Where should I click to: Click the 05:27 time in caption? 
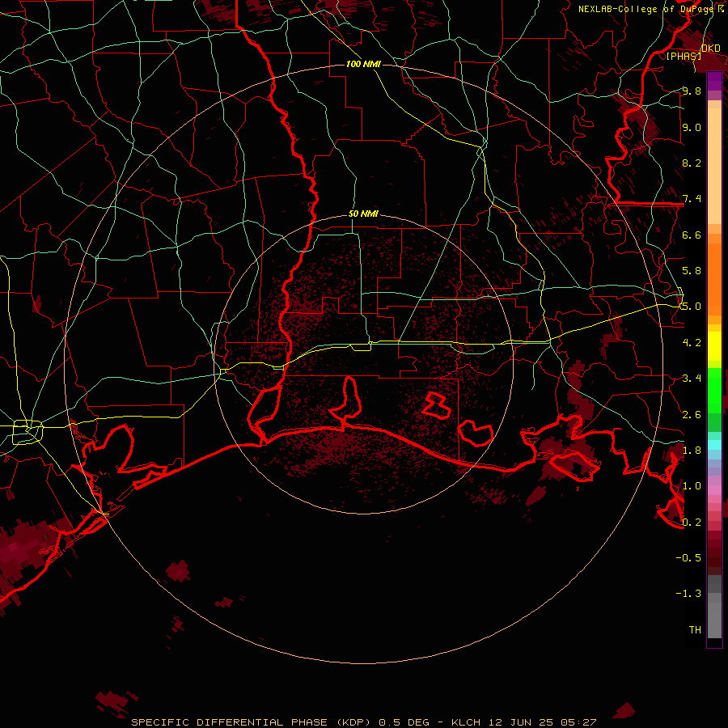click(x=578, y=722)
